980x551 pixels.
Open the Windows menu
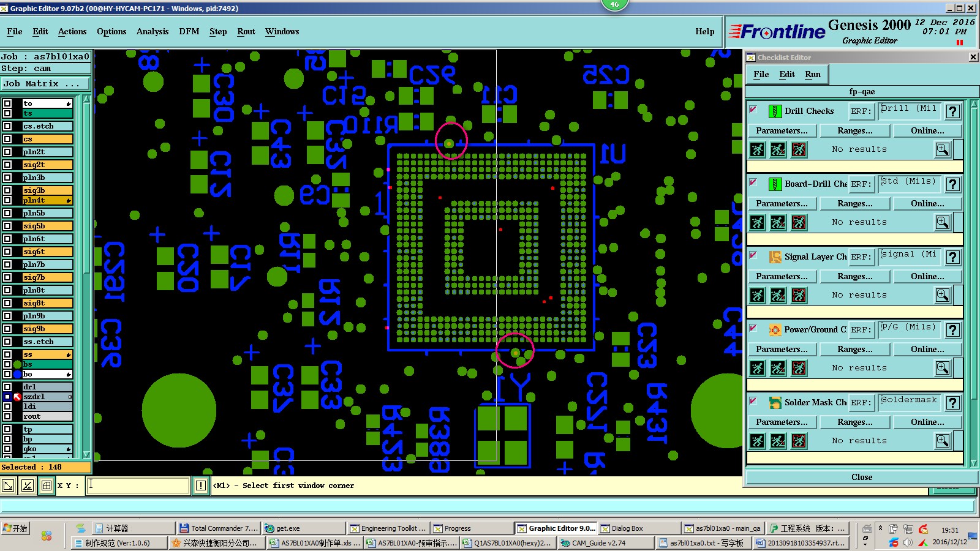282,31
